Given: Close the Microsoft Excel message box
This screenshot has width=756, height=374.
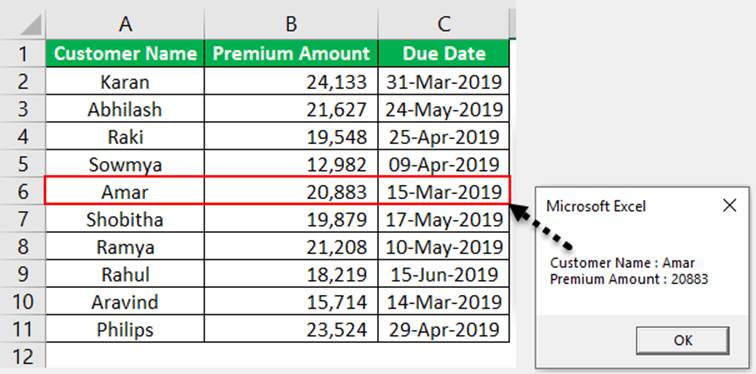Looking at the screenshot, I should (730, 206).
